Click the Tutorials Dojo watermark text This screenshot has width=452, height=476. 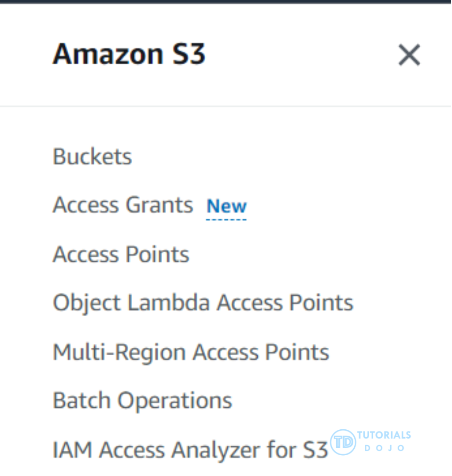384,441
